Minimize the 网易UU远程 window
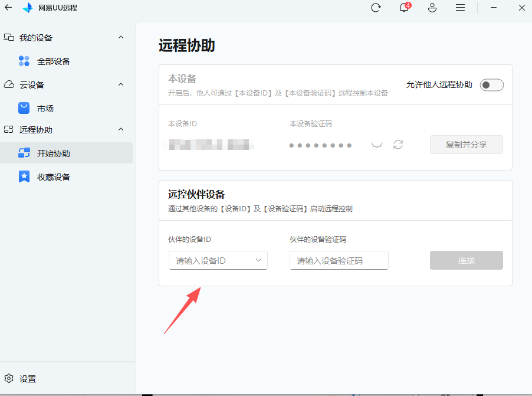This screenshot has height=396, width=532. (x=494, y=8)
